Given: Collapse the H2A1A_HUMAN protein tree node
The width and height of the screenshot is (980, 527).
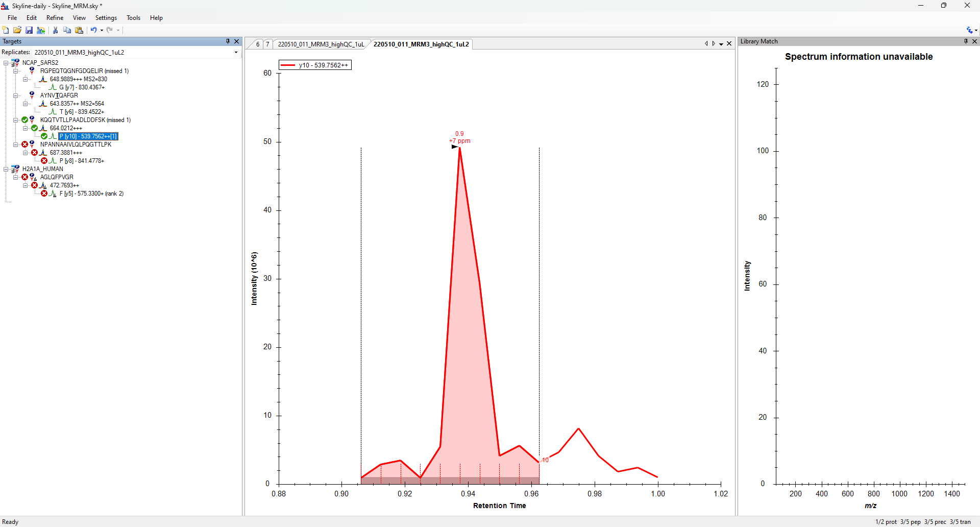Looking at the screenshot, I should 6,169.
